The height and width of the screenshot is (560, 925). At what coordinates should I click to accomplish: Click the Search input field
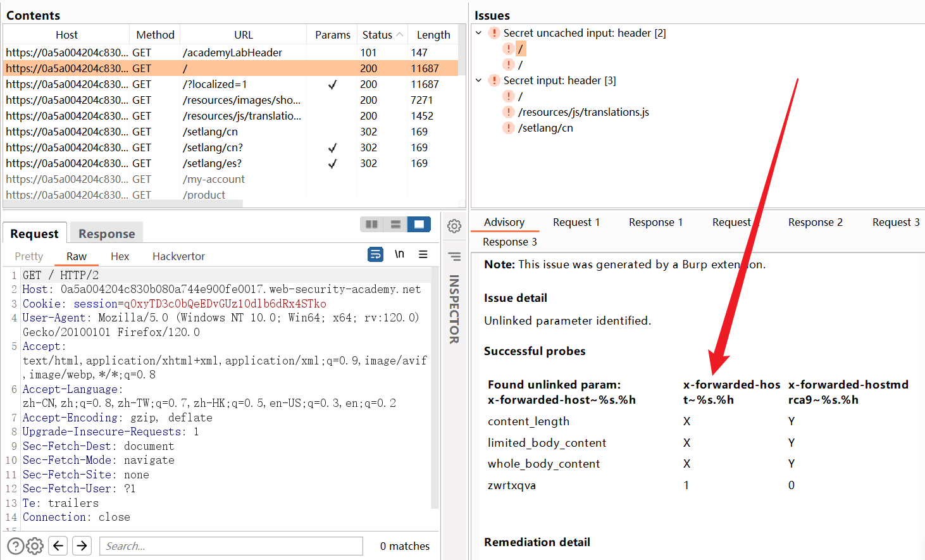pyautogui.click(x=231, y=546)
